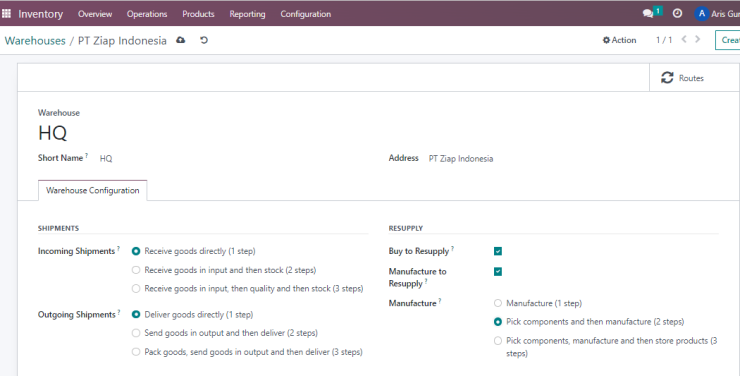Open the Configuration menu
The width and height of the screenshot is (740, 376).
(305, 14)
